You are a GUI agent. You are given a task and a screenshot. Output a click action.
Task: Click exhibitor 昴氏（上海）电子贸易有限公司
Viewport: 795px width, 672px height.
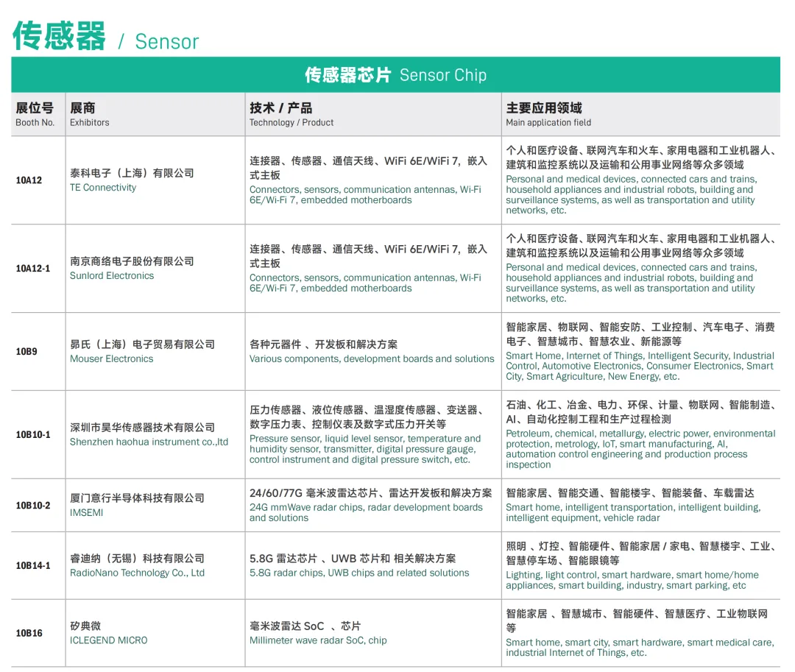[x=143, y=344]
